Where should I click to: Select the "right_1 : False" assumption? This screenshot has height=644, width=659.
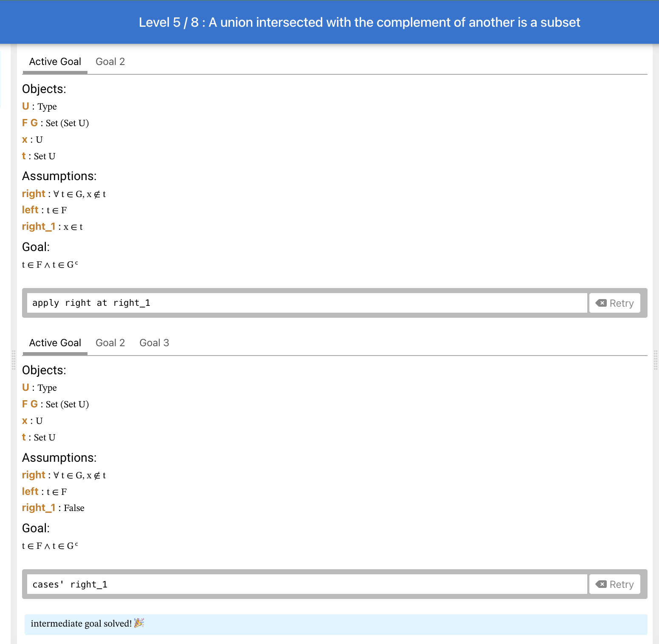point(53,508)
